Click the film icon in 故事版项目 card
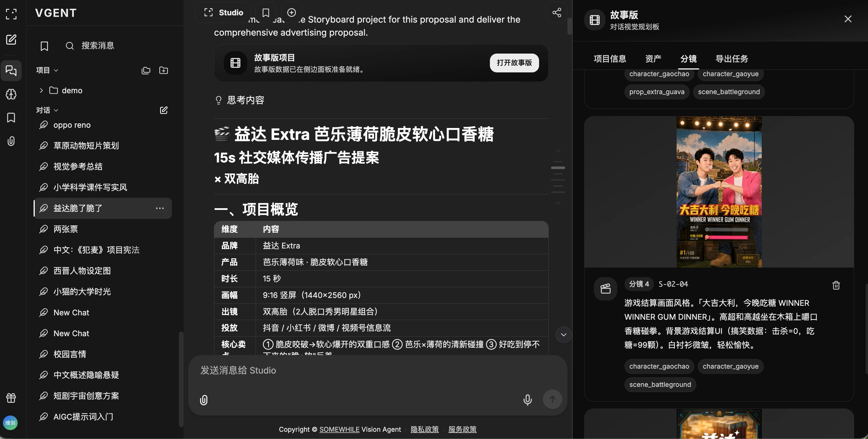Viewport: 868px width, 439px height. (x=235, y=63)
